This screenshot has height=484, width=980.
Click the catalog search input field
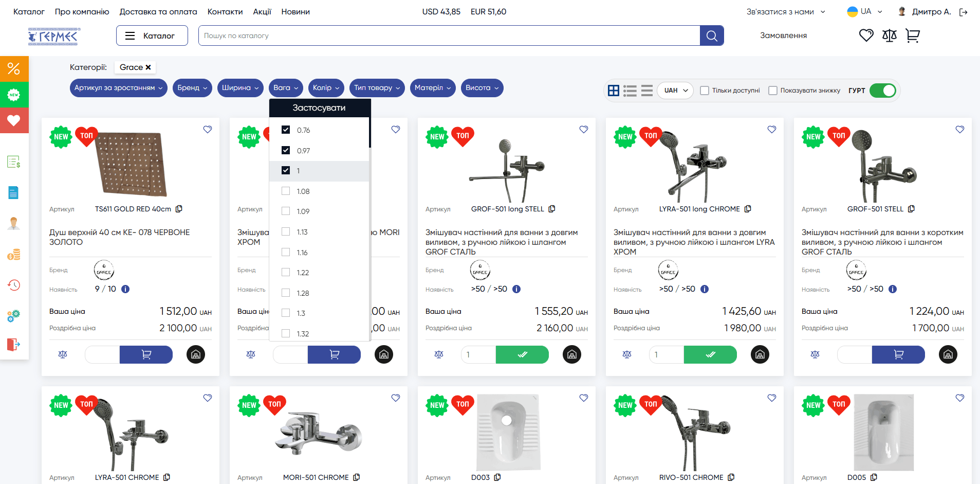point(449,35)
